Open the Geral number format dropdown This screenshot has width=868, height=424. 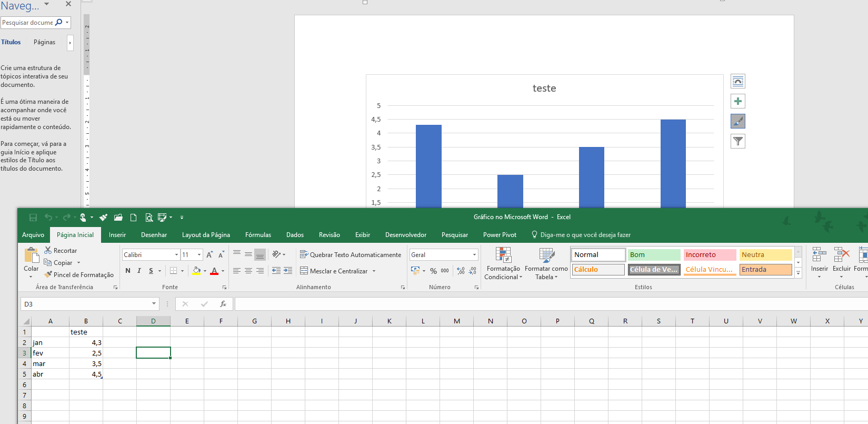tap(474, 255)
